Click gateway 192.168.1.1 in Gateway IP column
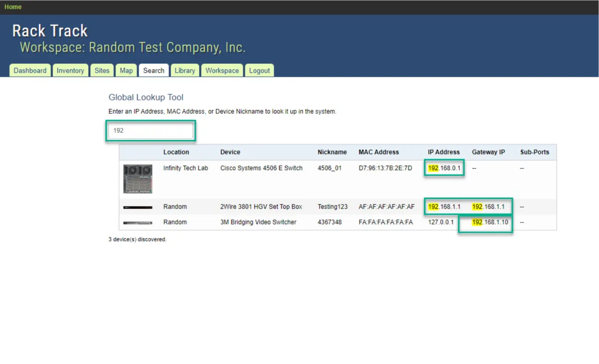 tap(488, 206)
